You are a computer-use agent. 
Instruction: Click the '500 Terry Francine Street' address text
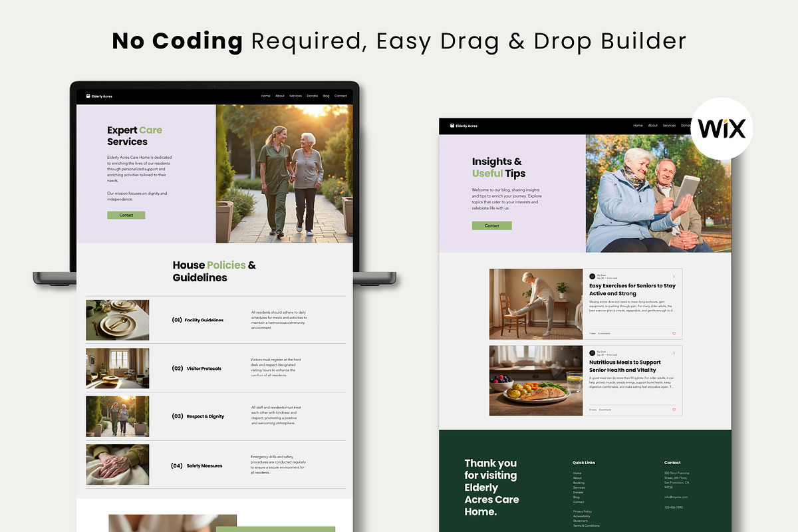(x=677, y=480)
